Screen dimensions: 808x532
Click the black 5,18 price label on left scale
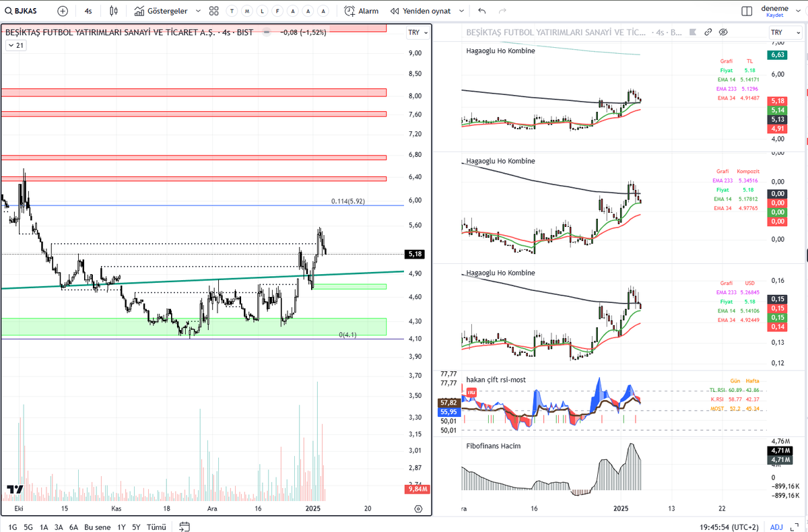click(414, 254)
